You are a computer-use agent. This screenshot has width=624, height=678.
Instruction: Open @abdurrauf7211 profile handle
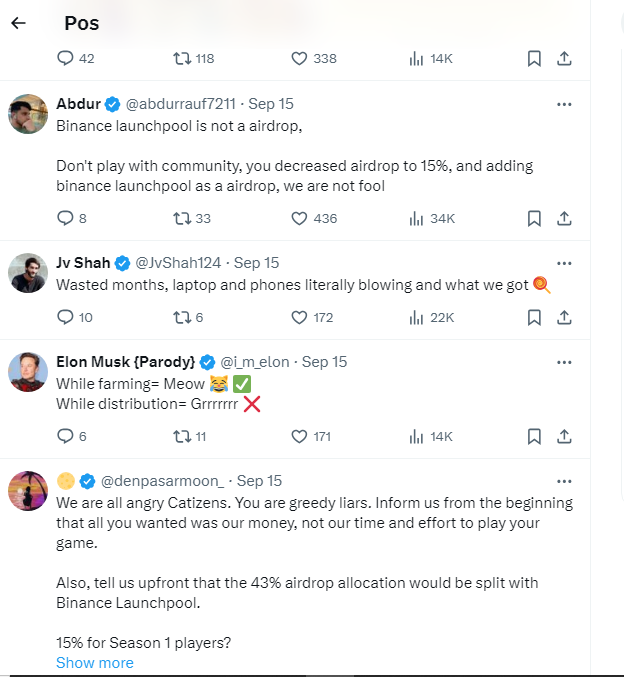point(180,104)
